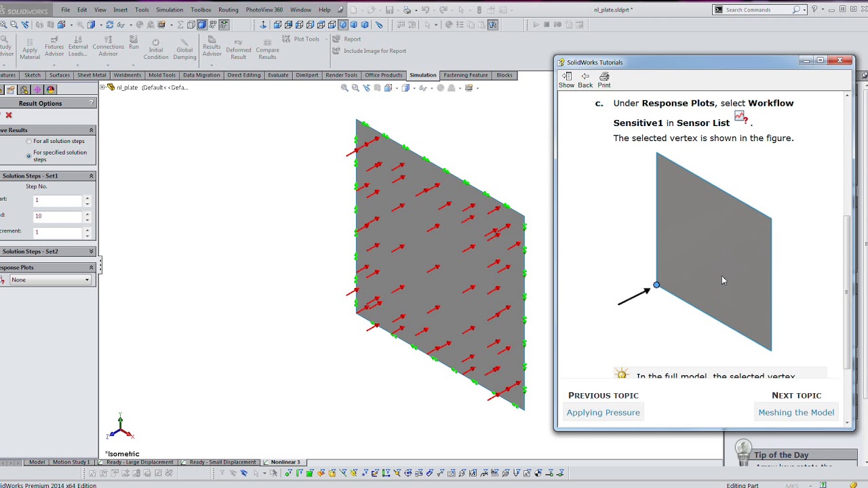Click the Start step number field
This screenshot has height=488, width=868.
[x=58, y=200]
